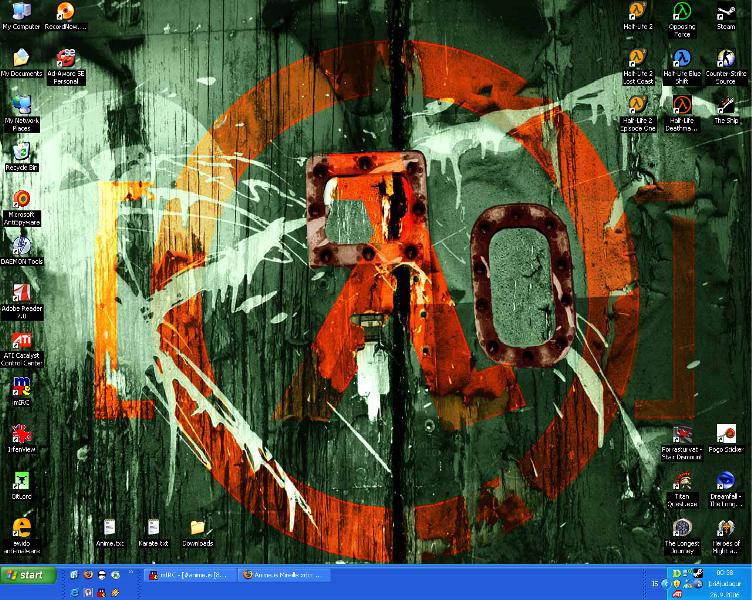
Task: Select the Titan Quest shortcut
Action: point(682,490)
